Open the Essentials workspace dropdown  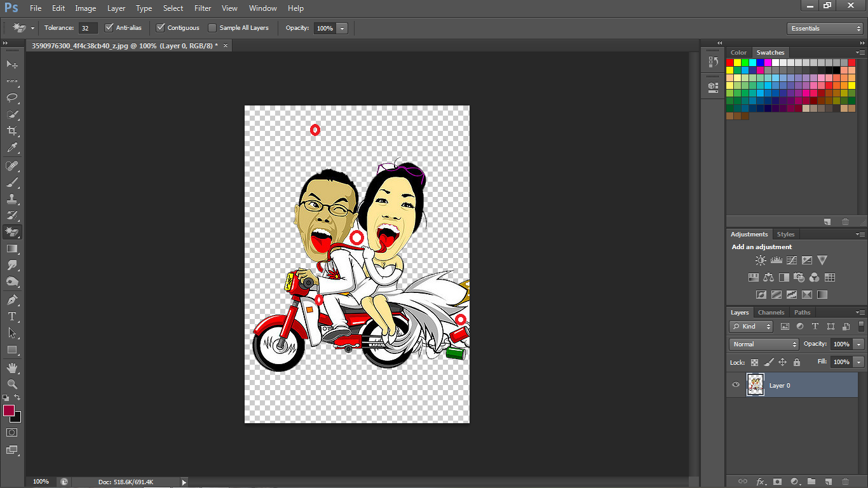[x=824, y=29]
